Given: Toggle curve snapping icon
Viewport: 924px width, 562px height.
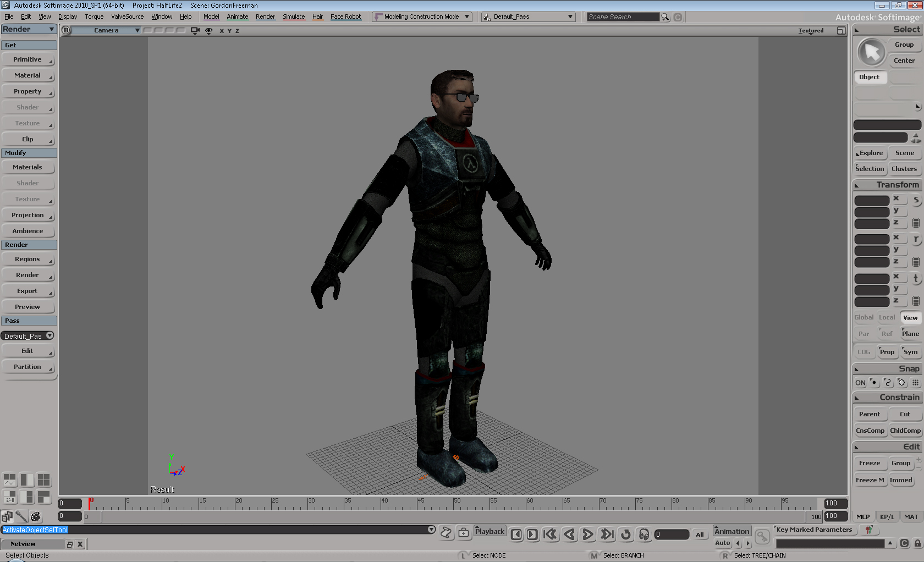Looking at the screenshot, I should point(888,383).
